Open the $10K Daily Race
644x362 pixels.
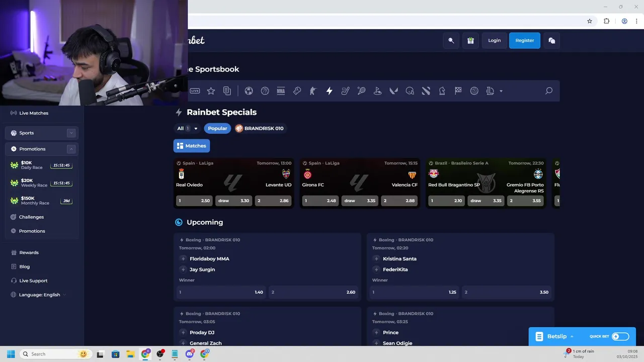(41, 165)
